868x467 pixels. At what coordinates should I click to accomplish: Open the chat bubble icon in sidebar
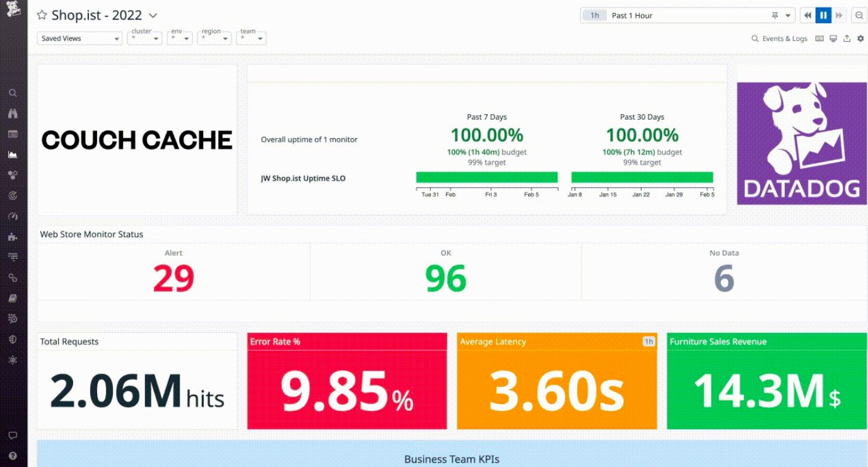pos(13,435)
